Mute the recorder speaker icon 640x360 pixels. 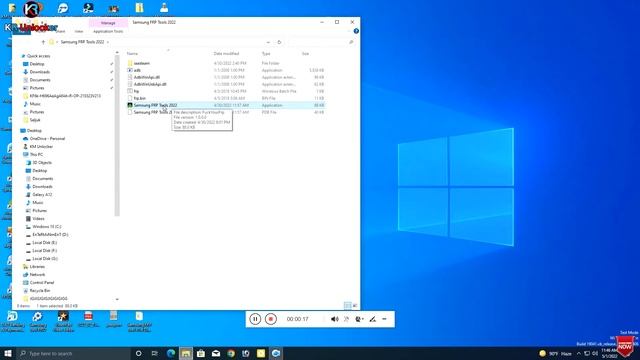tap(335, 319)
